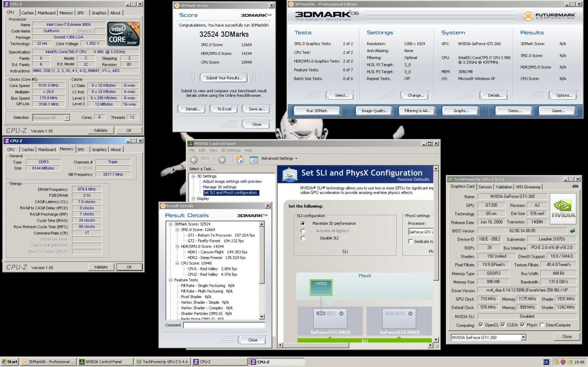The image size is (588, 367).
Task: Click the Restore Defaults link
Action: (413, 180)
